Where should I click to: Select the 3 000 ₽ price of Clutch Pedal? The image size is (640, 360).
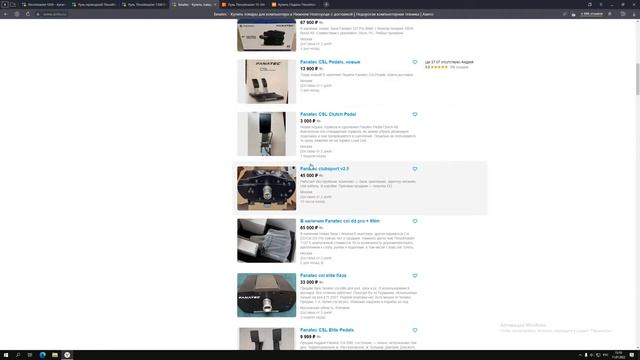click(308, 121)
